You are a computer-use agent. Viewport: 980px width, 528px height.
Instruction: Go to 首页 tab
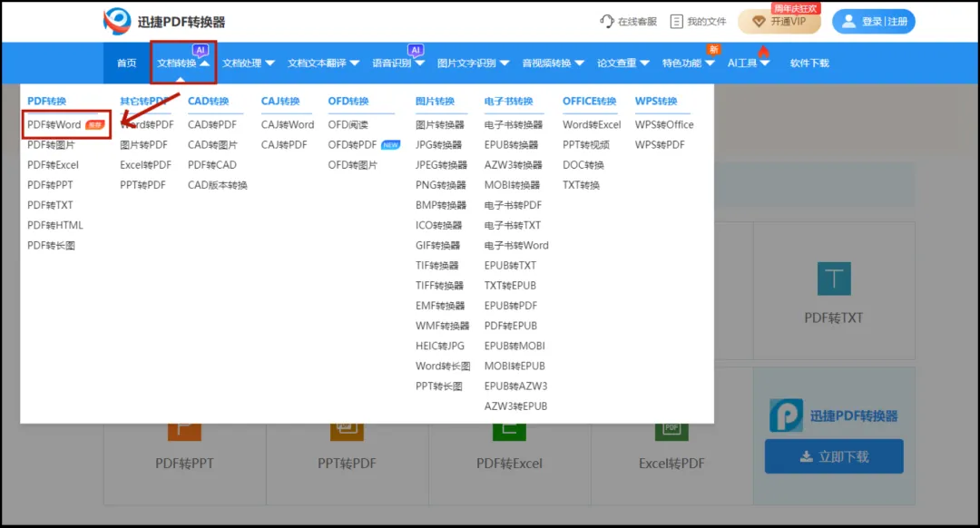(x=126, y=64)
